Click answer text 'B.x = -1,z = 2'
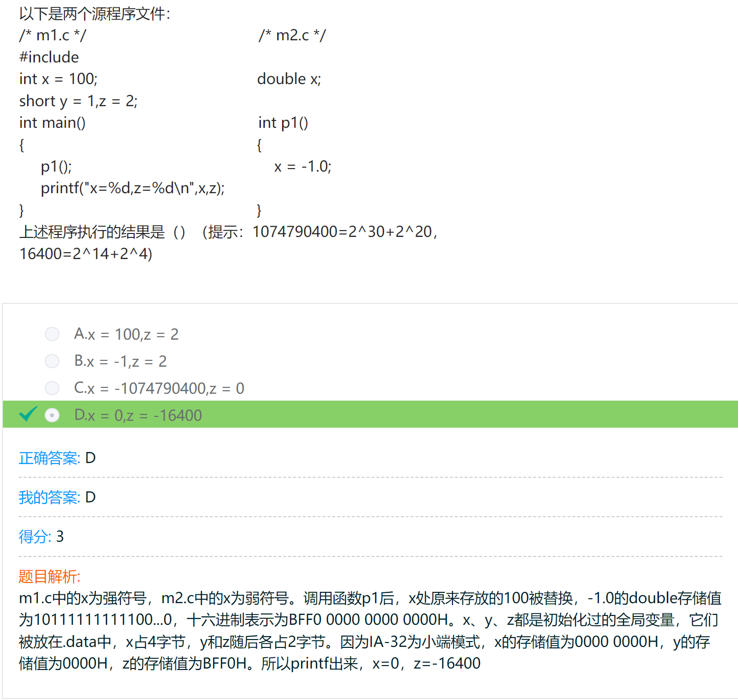Viewport: 738px width, 700px height. pyautogui.click(x=120, y=361)
